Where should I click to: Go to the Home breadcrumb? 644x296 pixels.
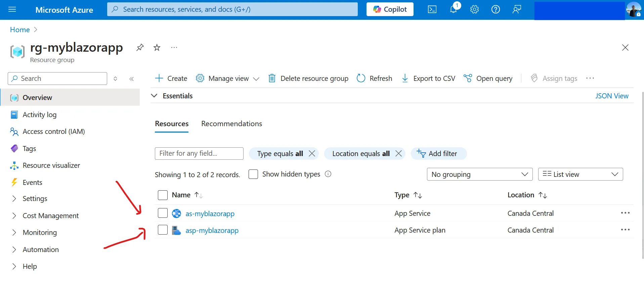pyautogui.click(x=20, y=30)
